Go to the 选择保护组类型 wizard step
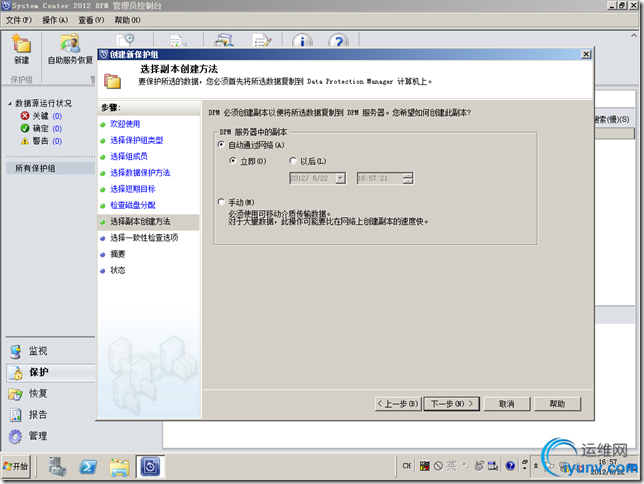This screenshot has width=644, height=484. pyautogui.click(x=136, y=141)
